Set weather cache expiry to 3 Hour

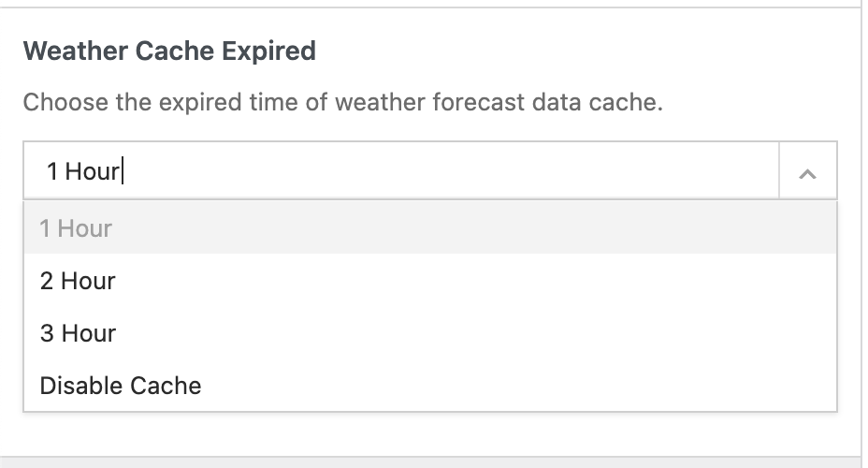click(430, 333)
